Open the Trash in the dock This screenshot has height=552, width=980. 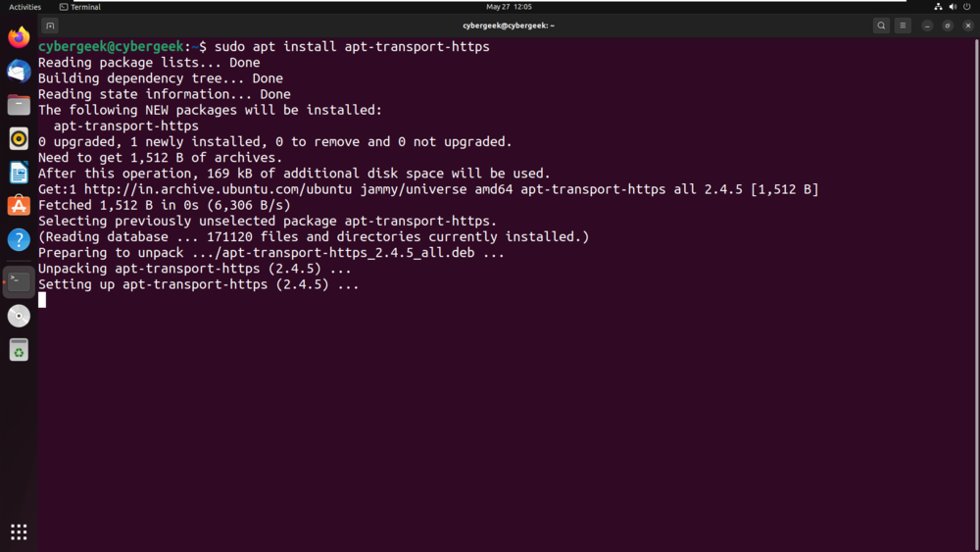(19, 350)
